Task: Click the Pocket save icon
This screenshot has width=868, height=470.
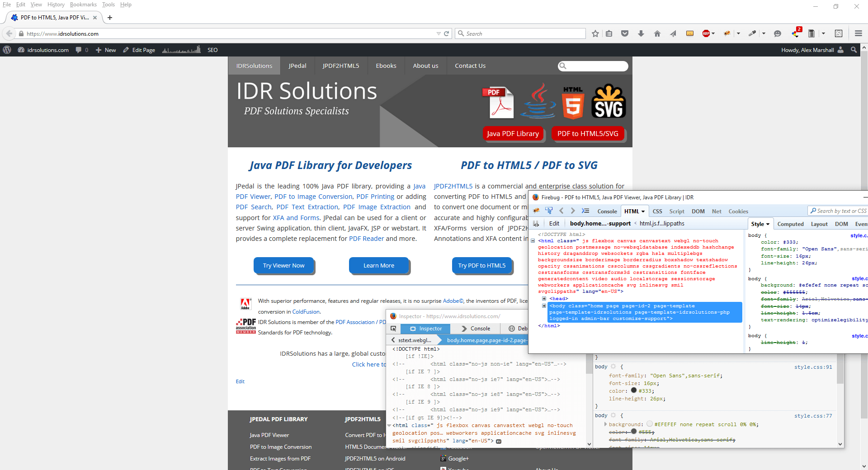Action: tap(625, 33)
